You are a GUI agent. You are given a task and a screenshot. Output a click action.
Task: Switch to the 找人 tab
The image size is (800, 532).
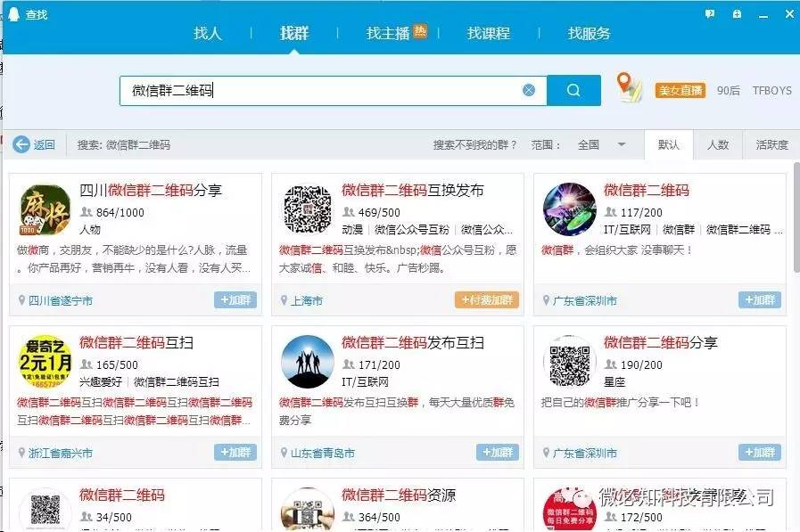[207, 33]
